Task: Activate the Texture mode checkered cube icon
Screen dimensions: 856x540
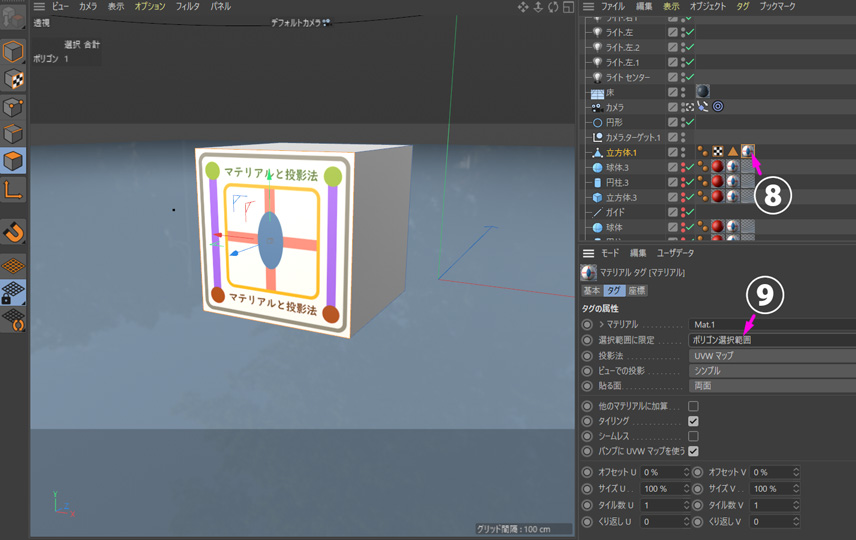Action: pos(14,78)
